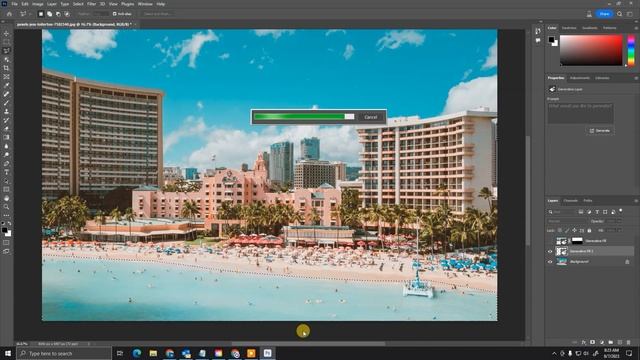Image resolution: width=640 pixels, height=360 pixels.
Task: Open the blend mode dropdown in Layers
Action: (x=566, y=221)
